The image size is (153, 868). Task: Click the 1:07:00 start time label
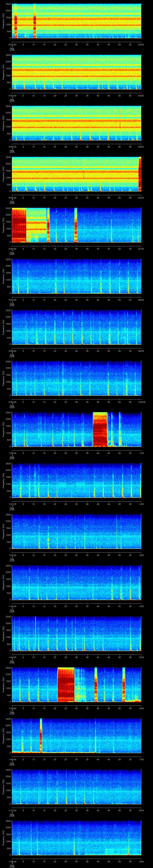pyautogui.click(x=12, y=810)
